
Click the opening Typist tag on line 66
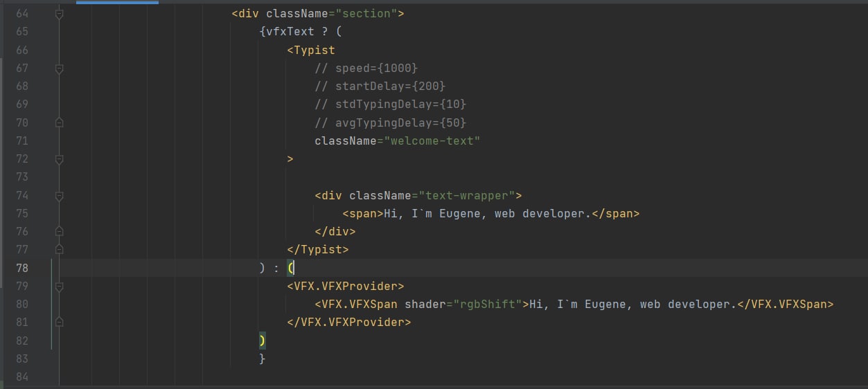tap(311, 50)
